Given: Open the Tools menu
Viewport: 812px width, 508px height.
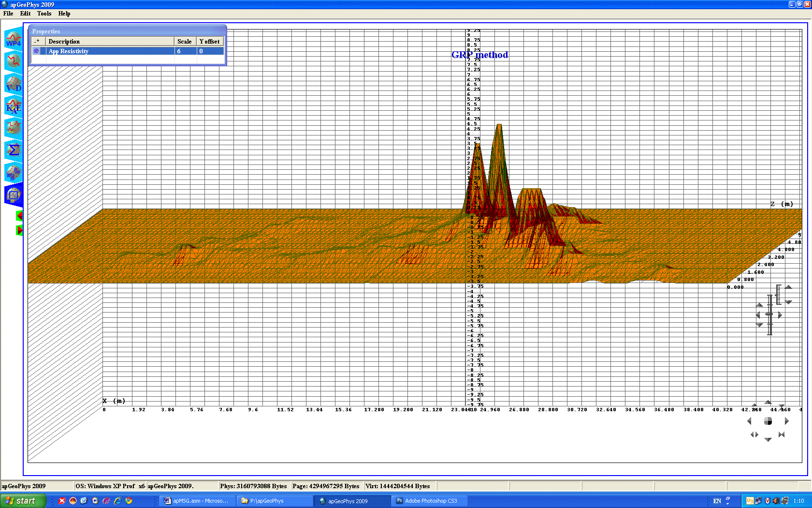Looking at the screenshot, I should pyautogui.click(x=44, y=14).
